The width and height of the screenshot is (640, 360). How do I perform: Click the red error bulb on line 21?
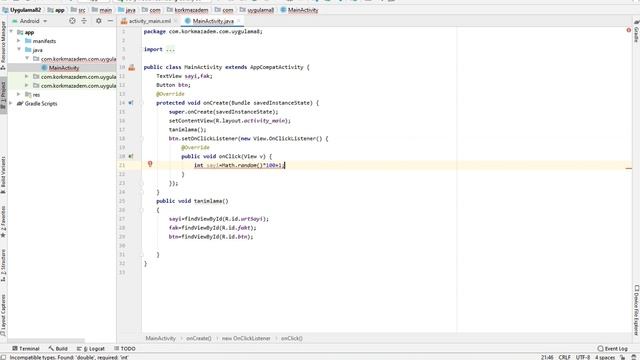[x=150, y=164]
